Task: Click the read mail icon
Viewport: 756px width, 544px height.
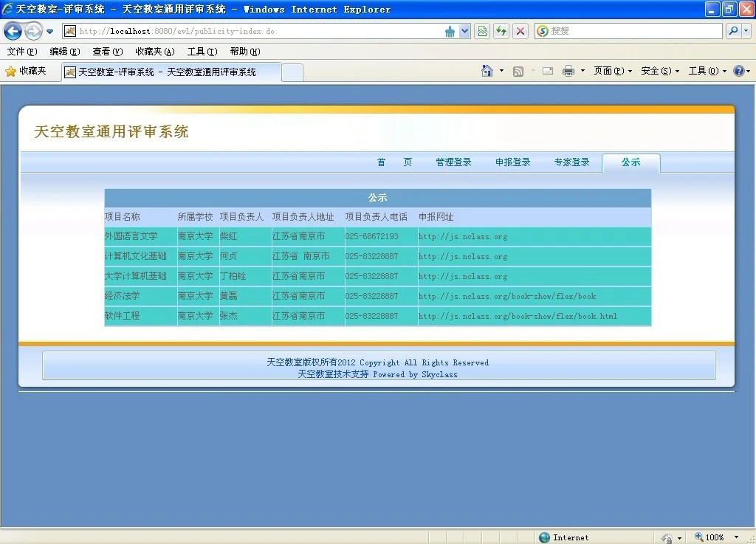Action: [548, 72]
